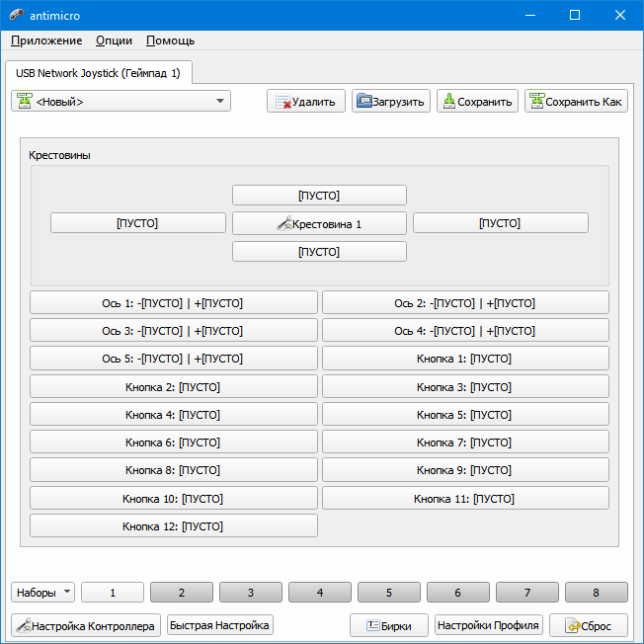Assign mapping to Кнопка 5

pyautogui.click(x=465, y=414)
